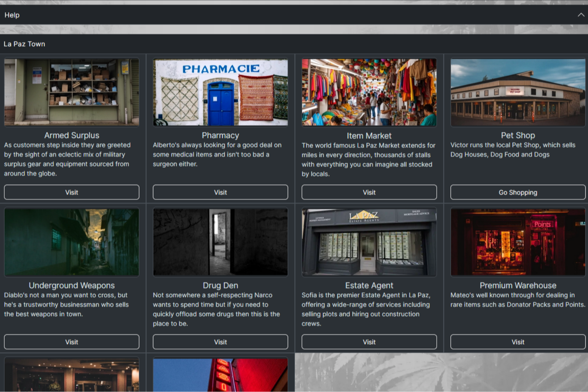588x392 pixels.
Task: Visit the Armed Surplus shop
Action: (x=72, y=192)
